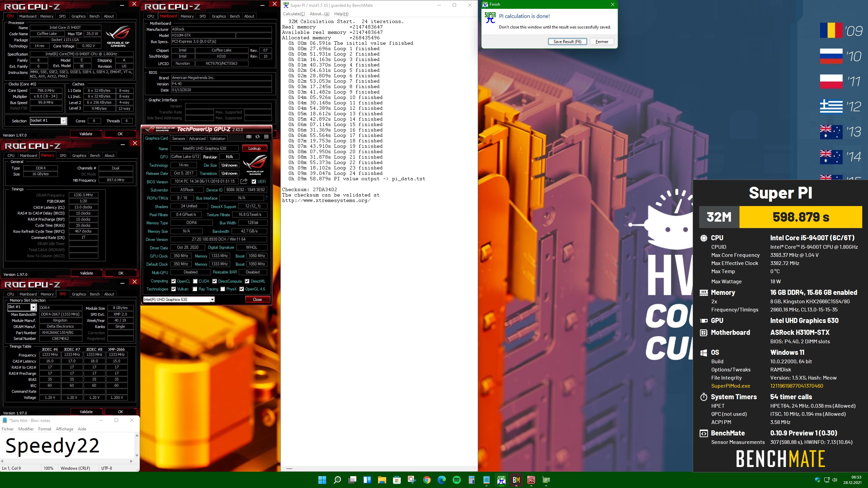Open the Slot #1 memory slot dropdown
This screenshot has height=488, width=868.
tap(33, 307)
